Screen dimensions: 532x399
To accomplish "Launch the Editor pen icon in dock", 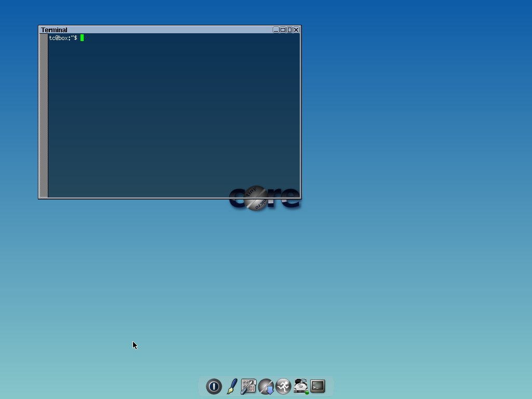I will pyautogui.click(x=232, y=386).
